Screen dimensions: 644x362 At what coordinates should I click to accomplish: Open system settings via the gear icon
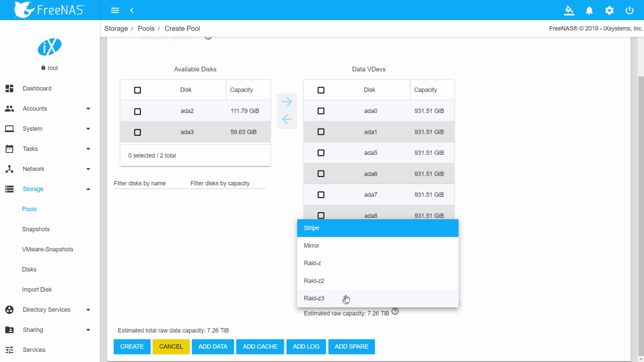pyautogui.click(x=609, y=10)
